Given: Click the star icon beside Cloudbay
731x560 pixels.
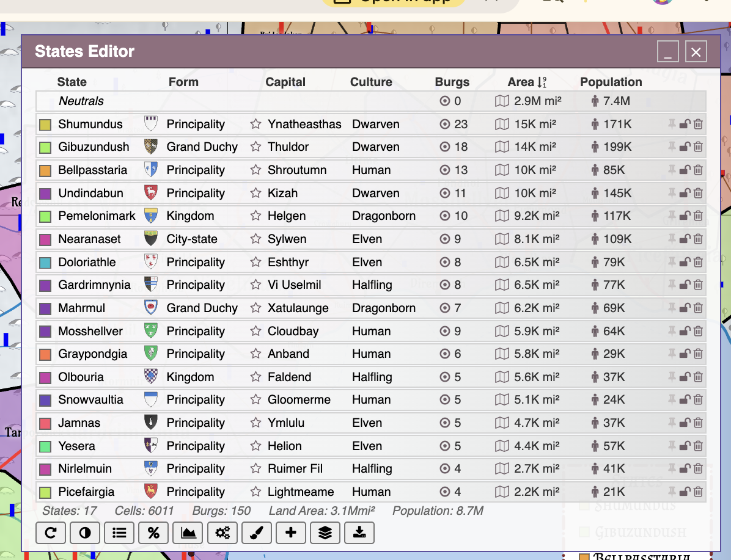Looking at the screenshot, I should pyautogui.click(x=255, y=331).
